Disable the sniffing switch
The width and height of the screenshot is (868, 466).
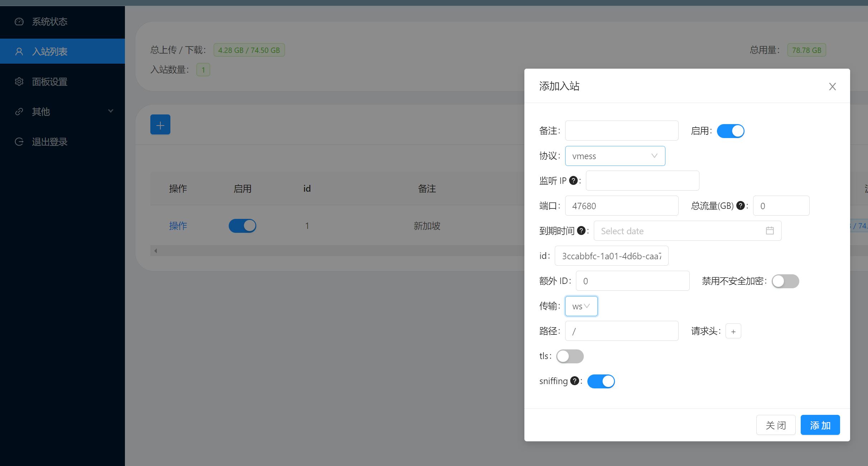[x=601, y=381]
